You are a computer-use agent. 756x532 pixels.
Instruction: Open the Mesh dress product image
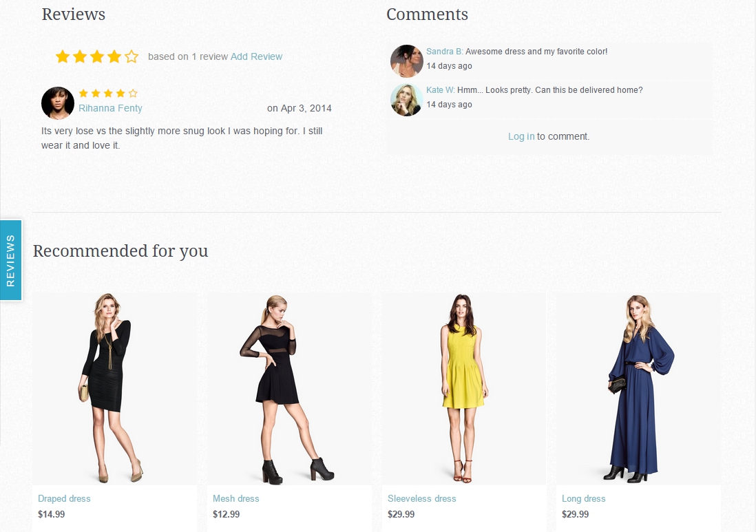point(289,388)
